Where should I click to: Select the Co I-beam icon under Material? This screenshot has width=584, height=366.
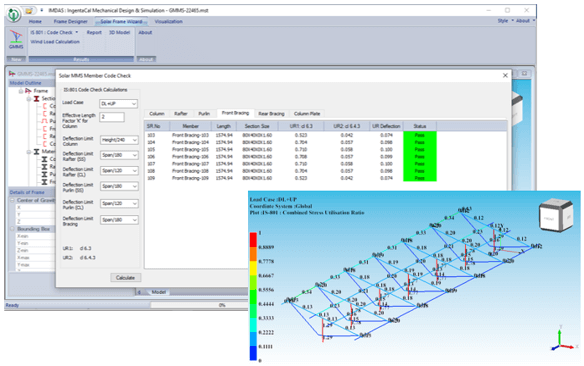coord(44,159)
